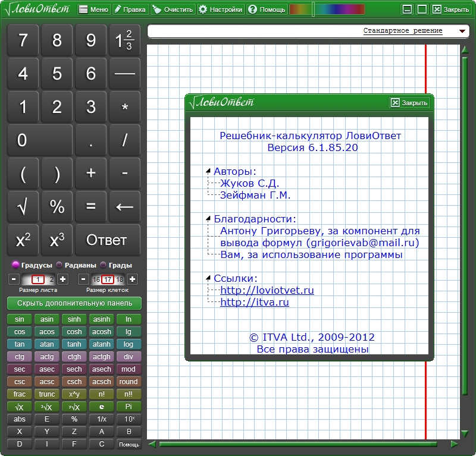
Task: Pick cell size value 16
Action: [x=96, y=279]
